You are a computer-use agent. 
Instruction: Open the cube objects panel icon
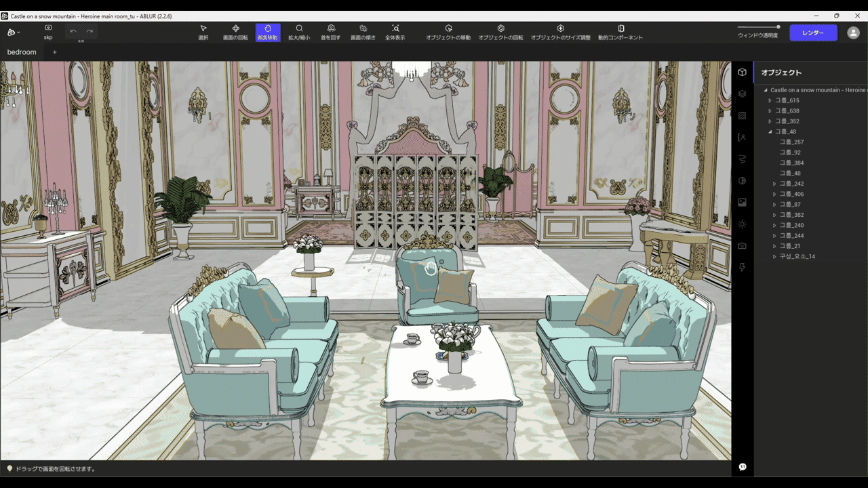tap(743, 73)
